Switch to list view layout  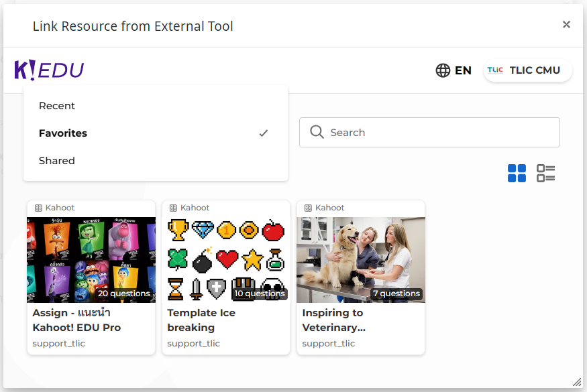click(x=545, y=174)
